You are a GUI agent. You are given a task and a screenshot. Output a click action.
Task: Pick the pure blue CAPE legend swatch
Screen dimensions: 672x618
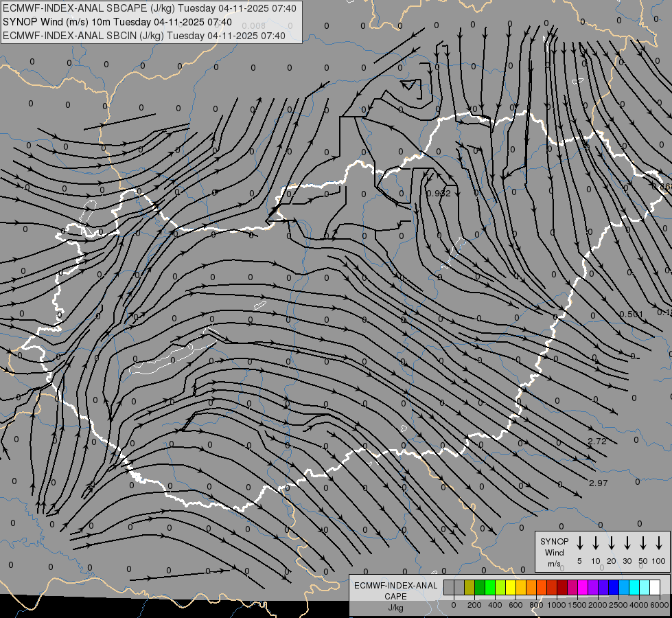pyautogui.click(x=614, y=587)
